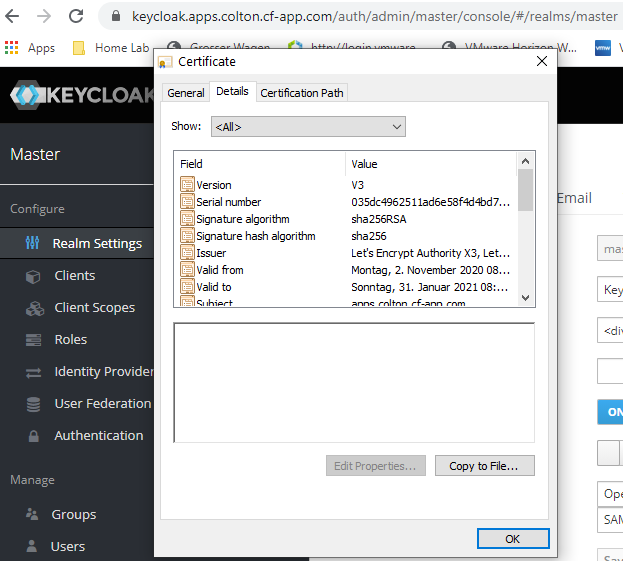Click the Realm Settings sliders icon
This screenshot has width=623, height=561.
pyautogui.click(x=33, y=243)
